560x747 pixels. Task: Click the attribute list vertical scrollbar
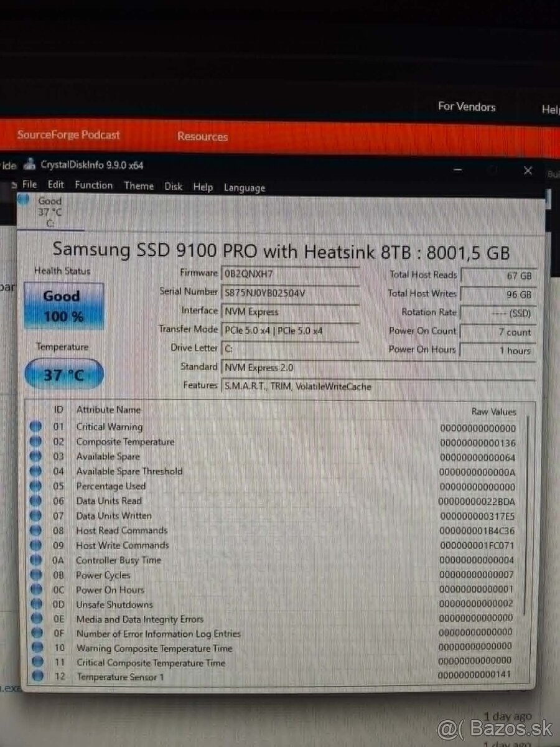point(527,517)
